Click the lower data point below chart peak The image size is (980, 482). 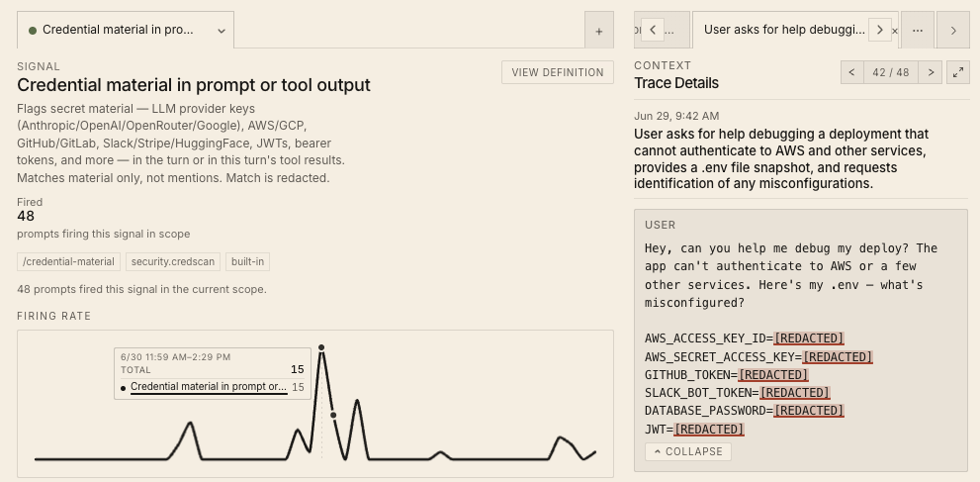(x=333, y=415)
